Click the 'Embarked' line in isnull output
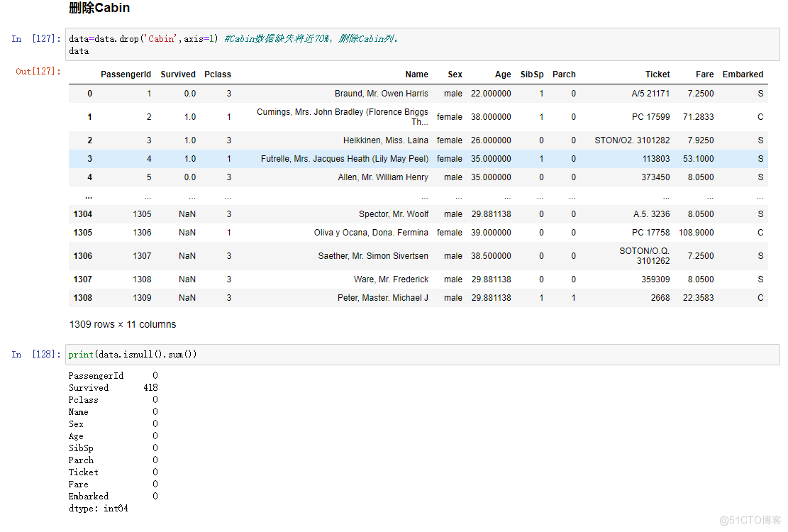The height and width of the screenshot is (532, 788). pyautogui.click(x=113, y=497)
